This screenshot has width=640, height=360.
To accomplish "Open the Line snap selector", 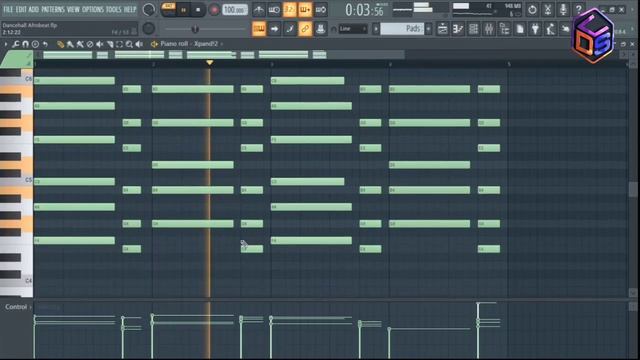I will point(353,29).
